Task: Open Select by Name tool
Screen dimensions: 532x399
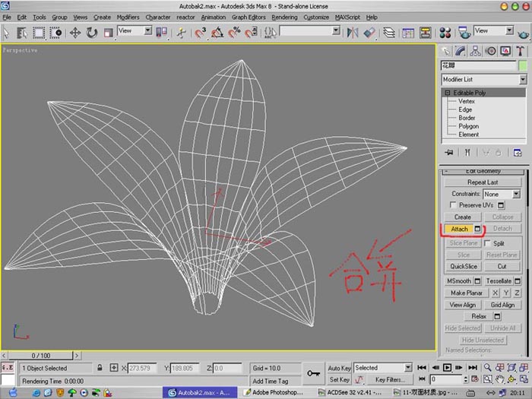Action: pyautogui.click(x=22, y=33)
